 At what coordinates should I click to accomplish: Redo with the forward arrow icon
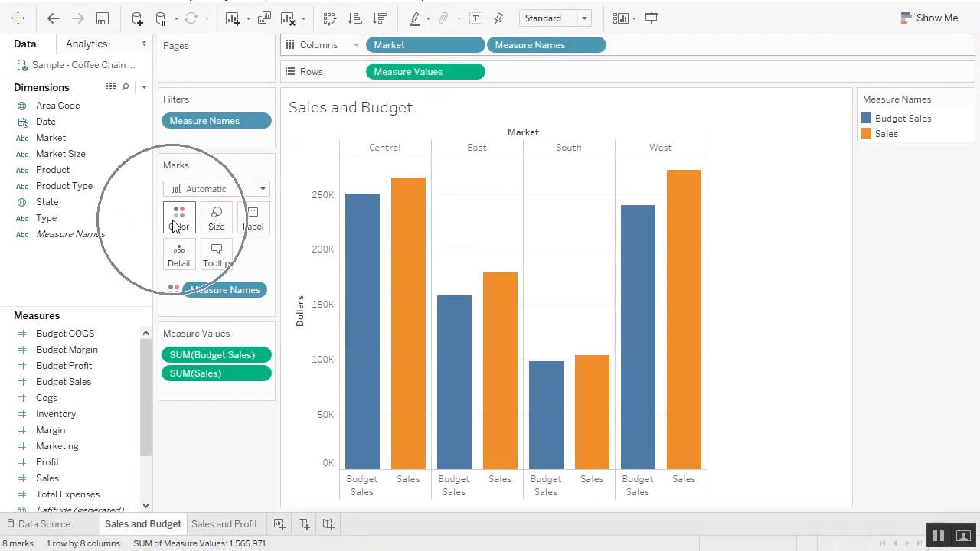tap(77, 18)
